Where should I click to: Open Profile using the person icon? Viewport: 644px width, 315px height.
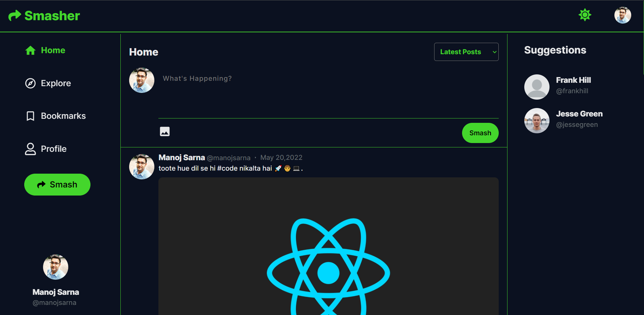click(30, 149)
